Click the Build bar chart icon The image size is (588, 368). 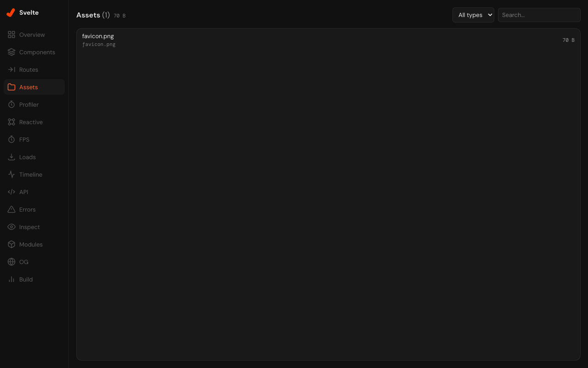coord(11,279)
